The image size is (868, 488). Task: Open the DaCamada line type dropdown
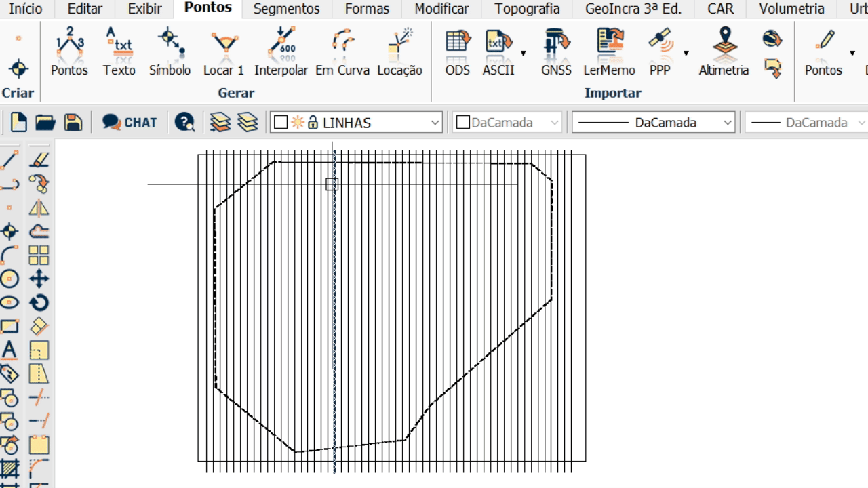tap(728, 123)
